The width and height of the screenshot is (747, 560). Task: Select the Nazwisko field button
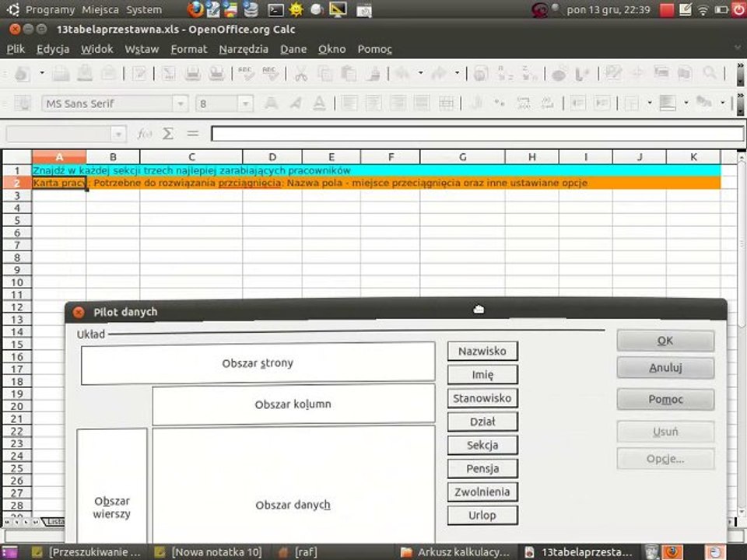coord(482,351)
